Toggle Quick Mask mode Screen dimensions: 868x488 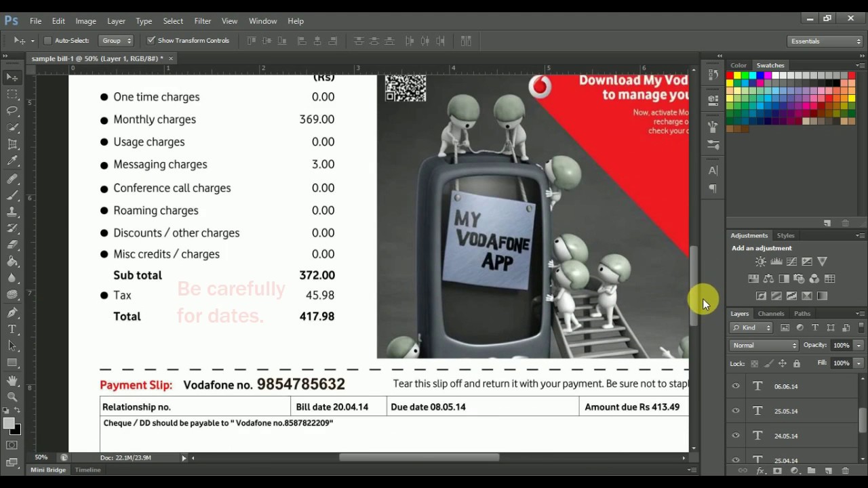(x=12, y=445)
